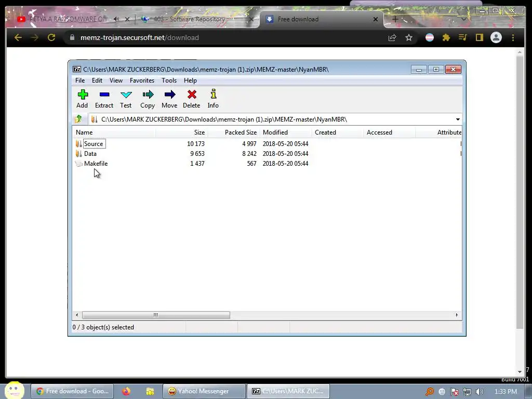The image size is (532, 399).
Task: Close the Free download browser tab
Action: pyautogui.click(x=376, y=19)
